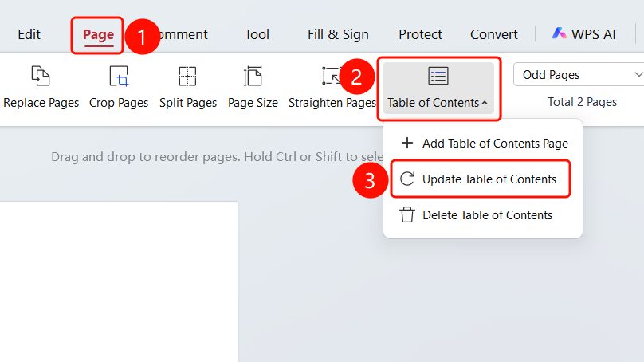Click the Page Size label

coord(253,103)
